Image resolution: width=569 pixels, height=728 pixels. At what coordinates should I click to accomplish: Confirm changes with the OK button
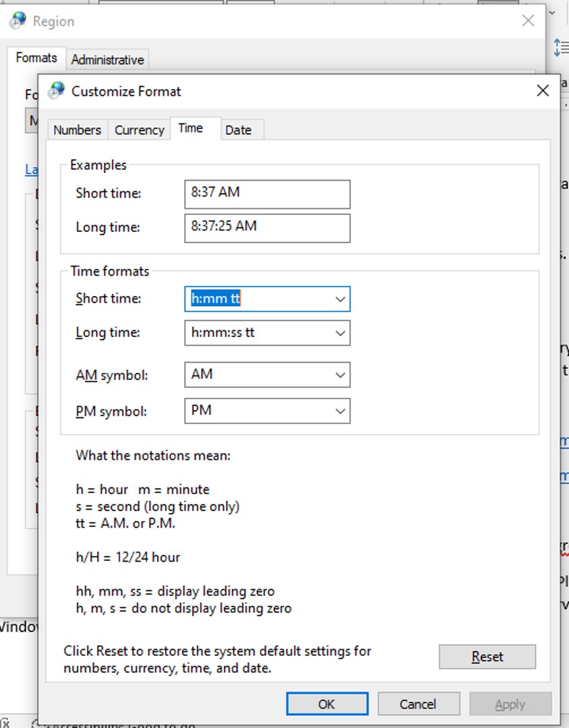(327, 704)
